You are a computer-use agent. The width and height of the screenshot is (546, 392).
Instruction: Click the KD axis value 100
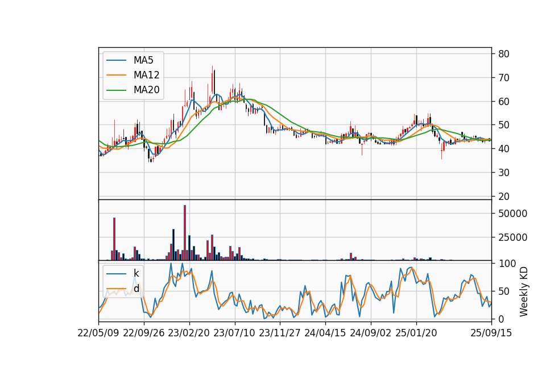coord(507,264)
